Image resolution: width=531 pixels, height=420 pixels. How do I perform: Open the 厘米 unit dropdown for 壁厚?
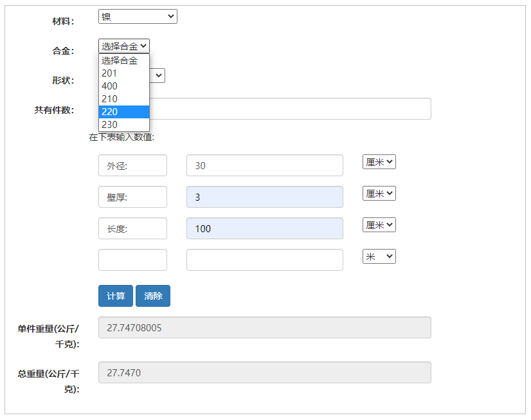tap(379, 194)
